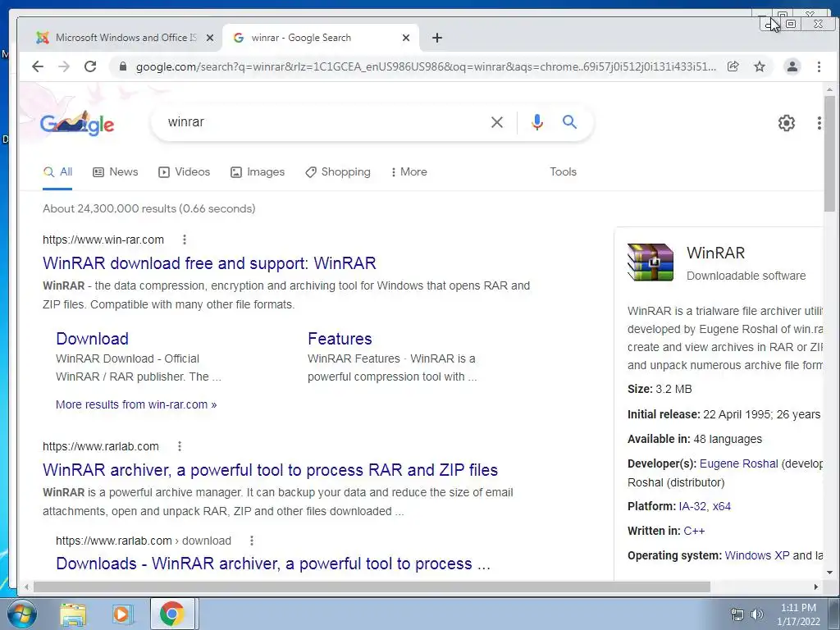This screenshot has height=630, width=840.
Task: Open the Chrome profile avatar icon
Action: 792,66
